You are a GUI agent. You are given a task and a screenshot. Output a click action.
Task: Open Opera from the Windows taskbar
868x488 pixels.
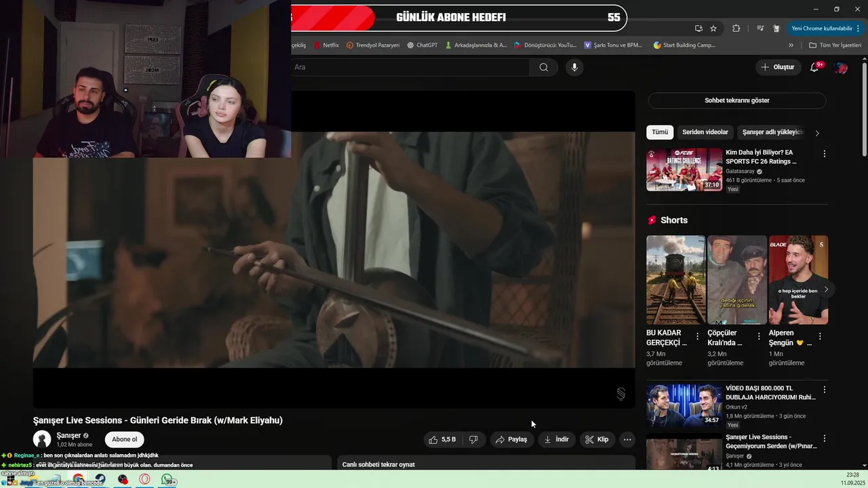[x=144, y=479]
